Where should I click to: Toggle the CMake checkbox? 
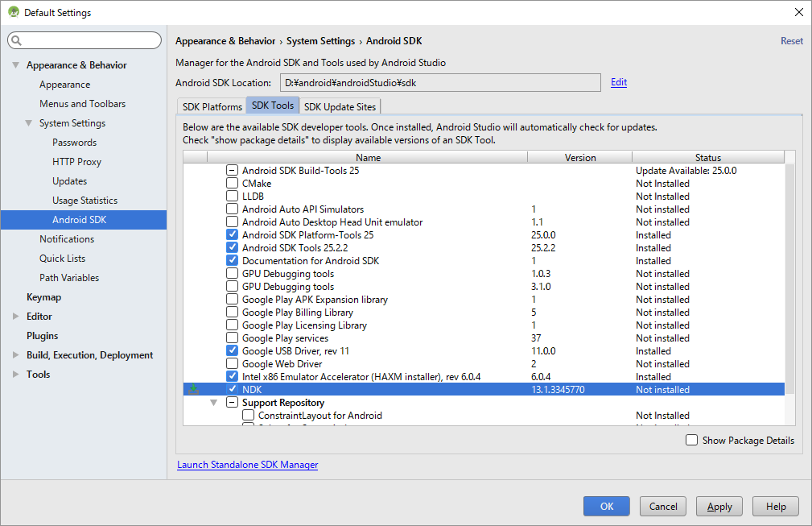tap(232, 183)
